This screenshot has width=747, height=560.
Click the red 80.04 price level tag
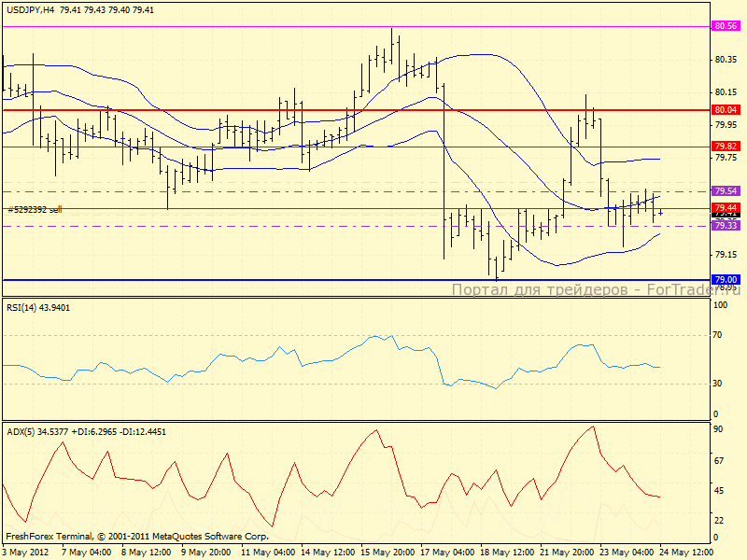tap(726, 109)
